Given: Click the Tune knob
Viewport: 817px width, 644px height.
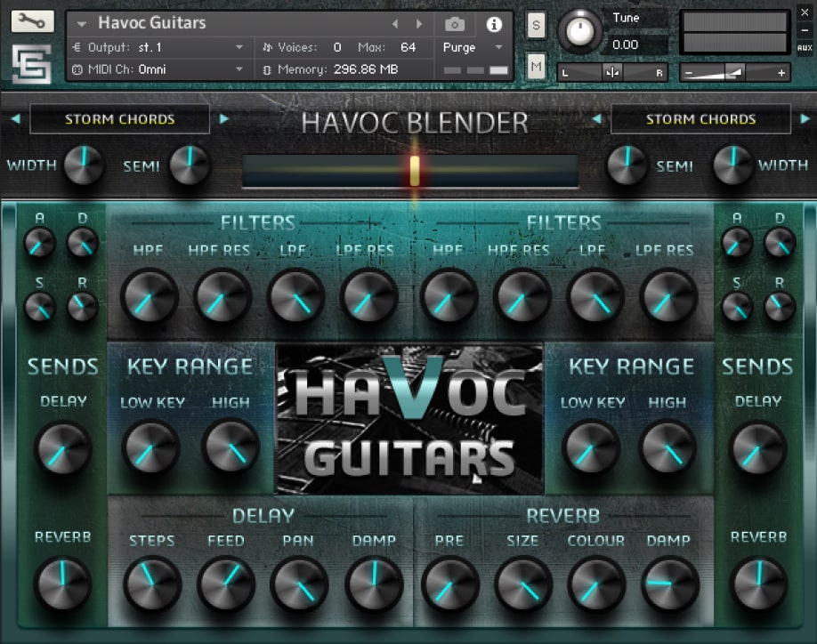Looking at the screenshot, I should (x=578, y=31).
